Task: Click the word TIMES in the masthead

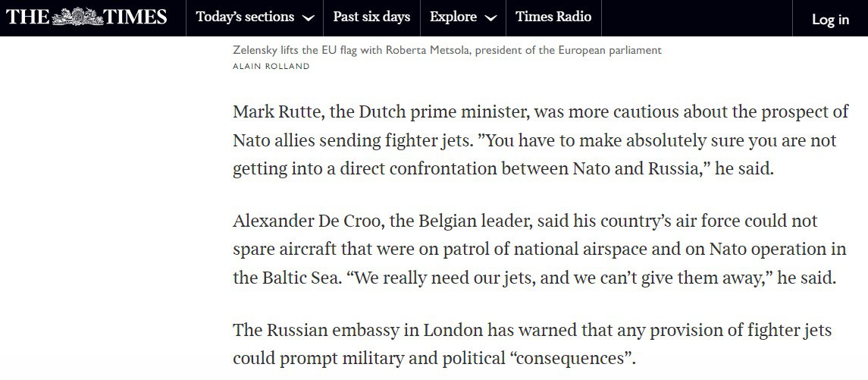Action: click(136, 17)
